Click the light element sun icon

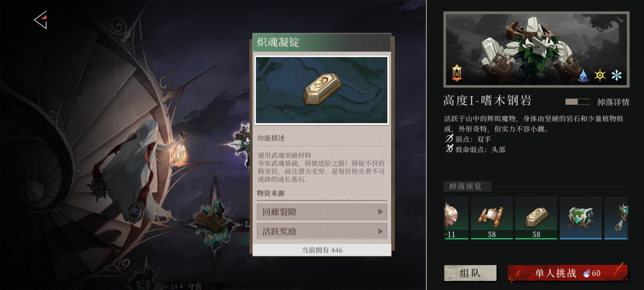(600, 75)
